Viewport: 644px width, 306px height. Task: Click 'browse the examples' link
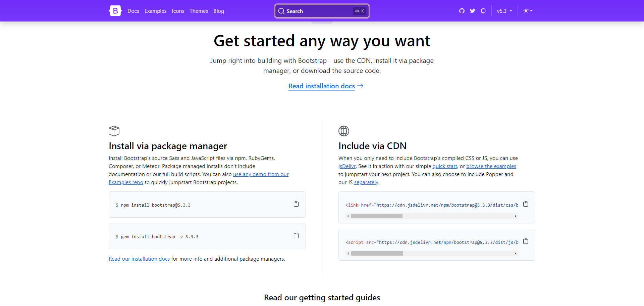[491, 166]
